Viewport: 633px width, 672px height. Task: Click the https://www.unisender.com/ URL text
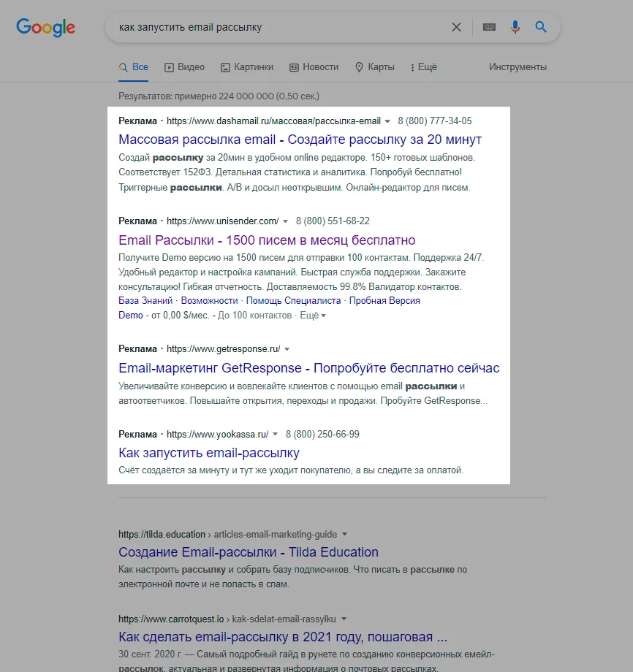click(223, 221)
